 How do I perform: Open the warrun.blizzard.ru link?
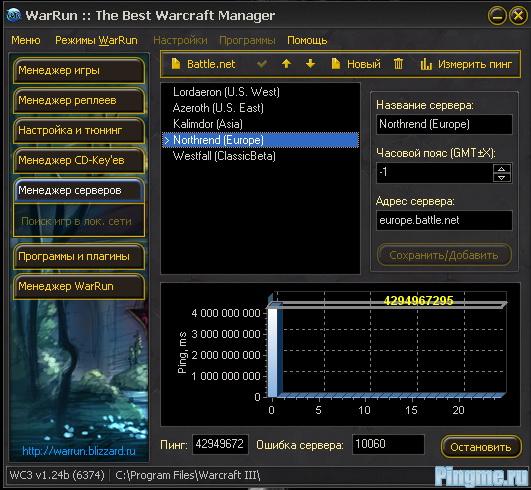pyautogui.click(x=79, y=451)
